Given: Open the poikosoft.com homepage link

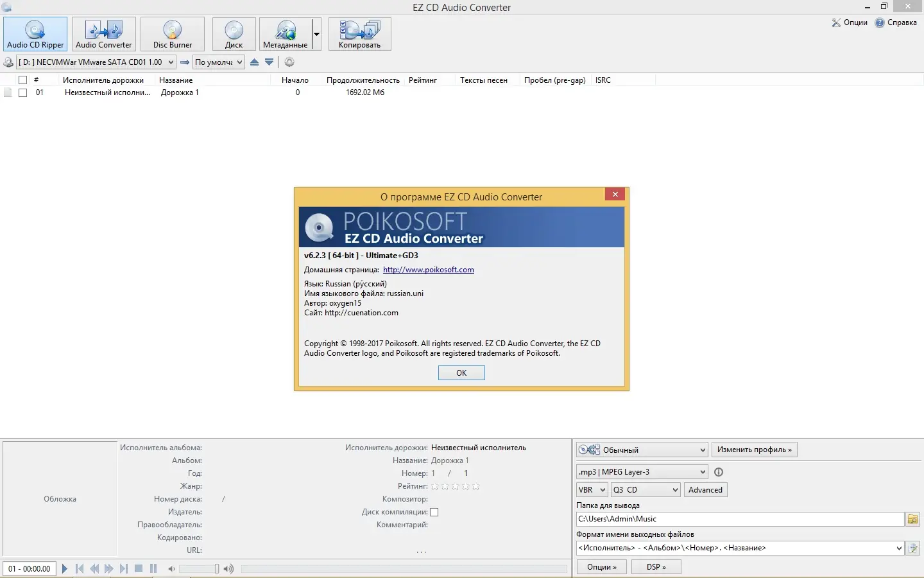Looking at the screenshot, I should 429,270.
